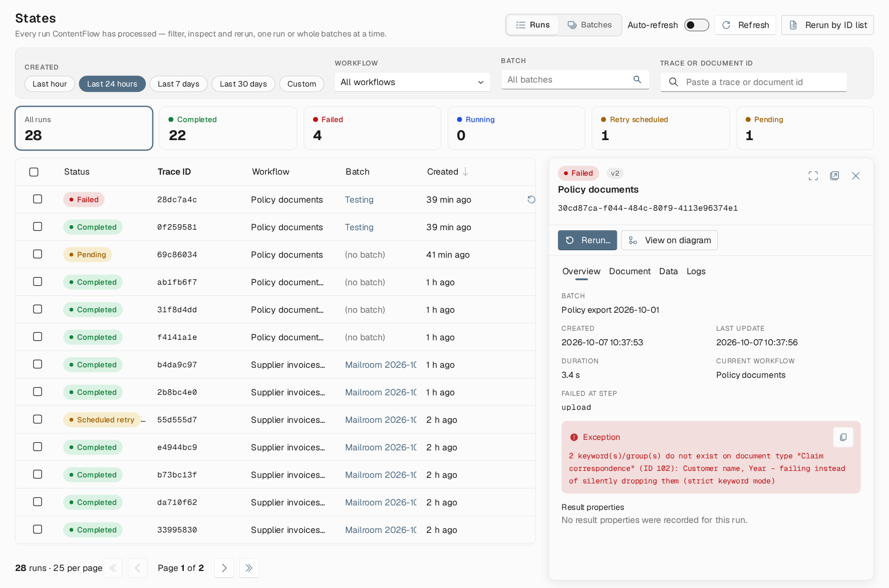Screen dimensions: 889x588
Task: Select checkbox for run 33995830
Action: 38,529
